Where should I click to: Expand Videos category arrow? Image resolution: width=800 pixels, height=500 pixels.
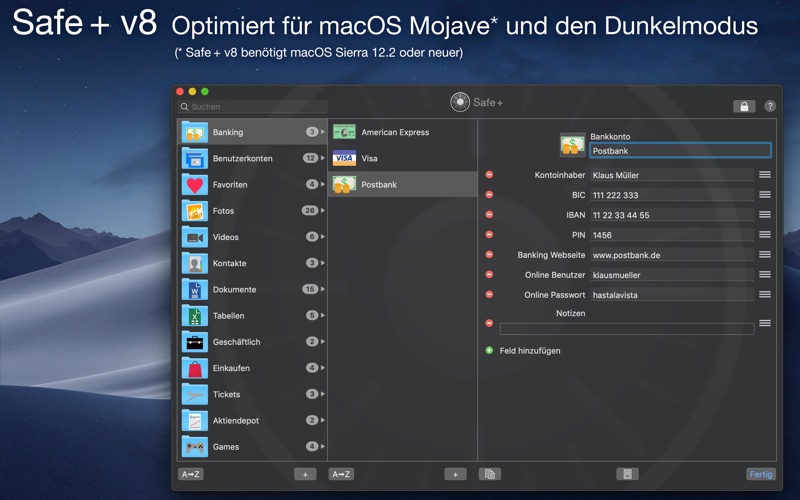click(x=322, y=237)
